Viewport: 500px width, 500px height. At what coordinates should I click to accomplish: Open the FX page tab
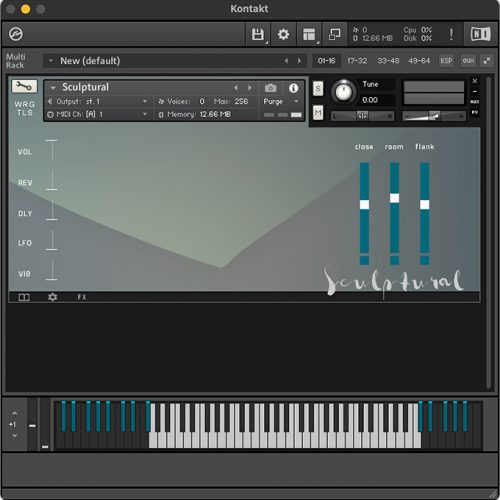pos(82,297)
